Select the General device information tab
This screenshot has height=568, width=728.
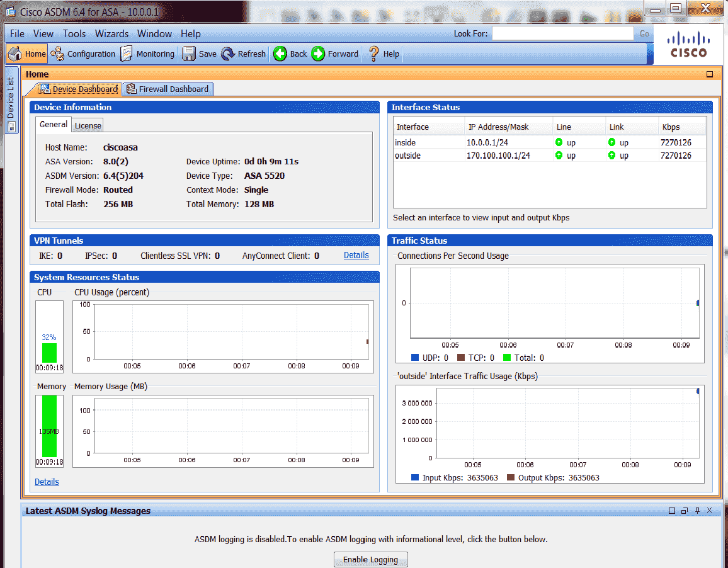54,125
